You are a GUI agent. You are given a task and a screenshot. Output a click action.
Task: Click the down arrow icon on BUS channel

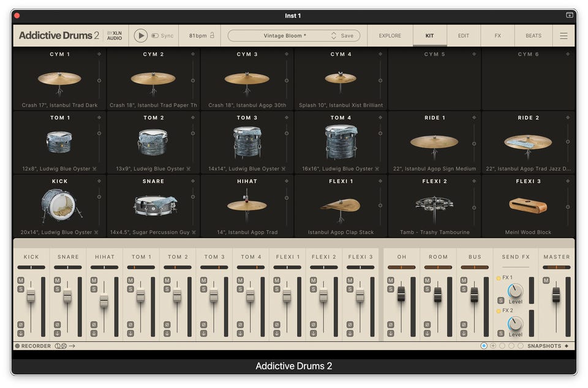464,333
